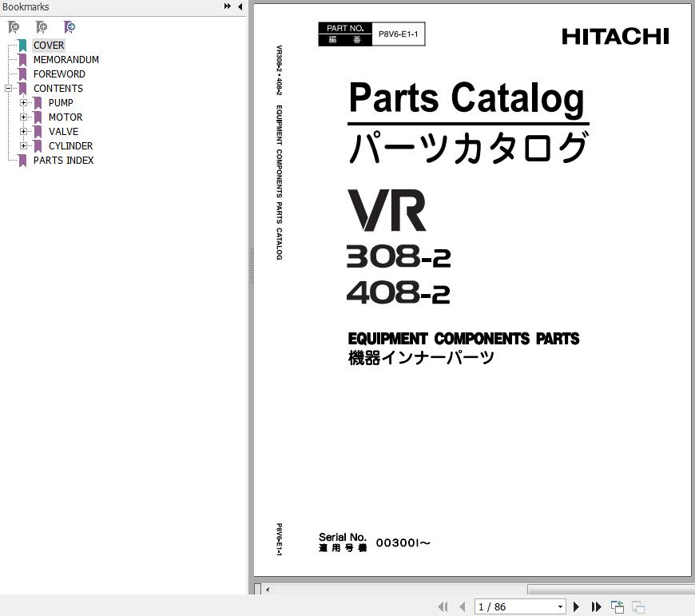
Task: Click the horizontal scrollbar left arrow
Action: point(268,590)
